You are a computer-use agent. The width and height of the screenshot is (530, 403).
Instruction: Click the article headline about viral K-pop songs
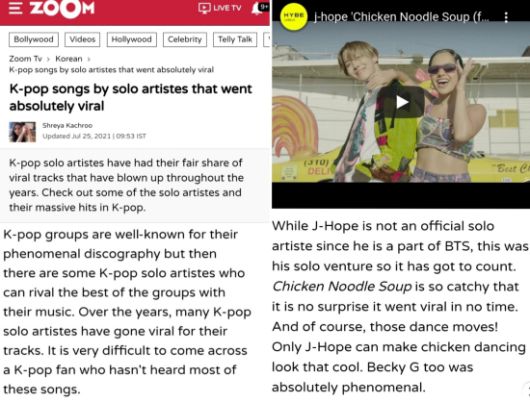(130, 97)
